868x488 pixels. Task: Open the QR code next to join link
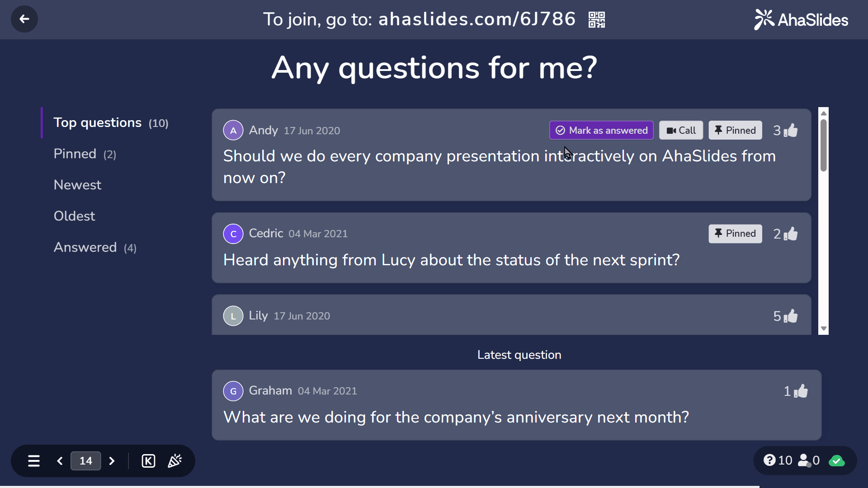(x=596, y=19)
